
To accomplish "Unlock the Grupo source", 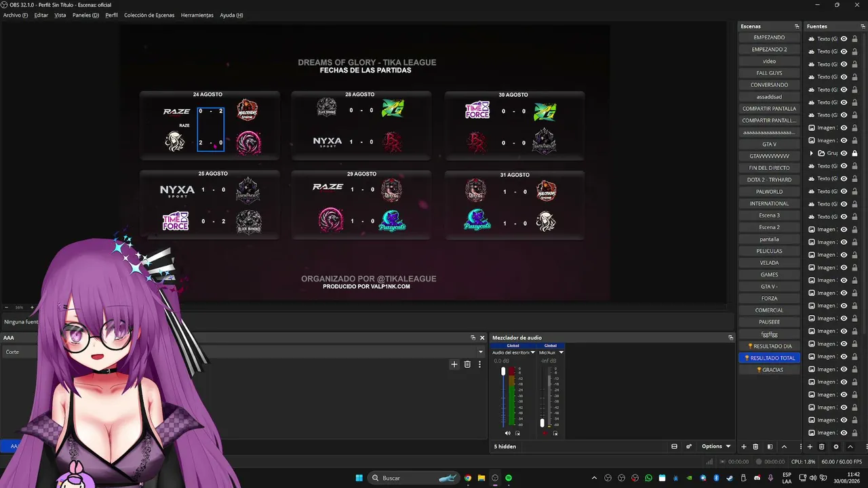I will tap(854, 153).
